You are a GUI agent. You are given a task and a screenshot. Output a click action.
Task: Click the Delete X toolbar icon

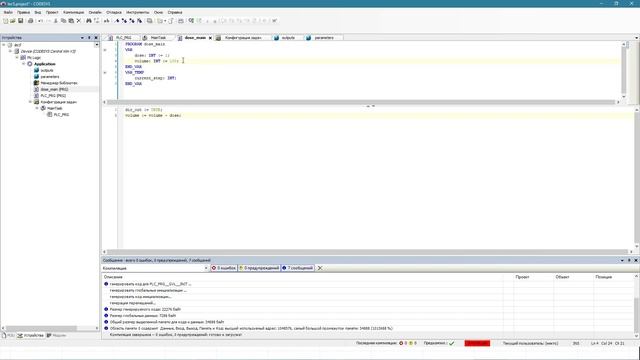click(79, 21)
